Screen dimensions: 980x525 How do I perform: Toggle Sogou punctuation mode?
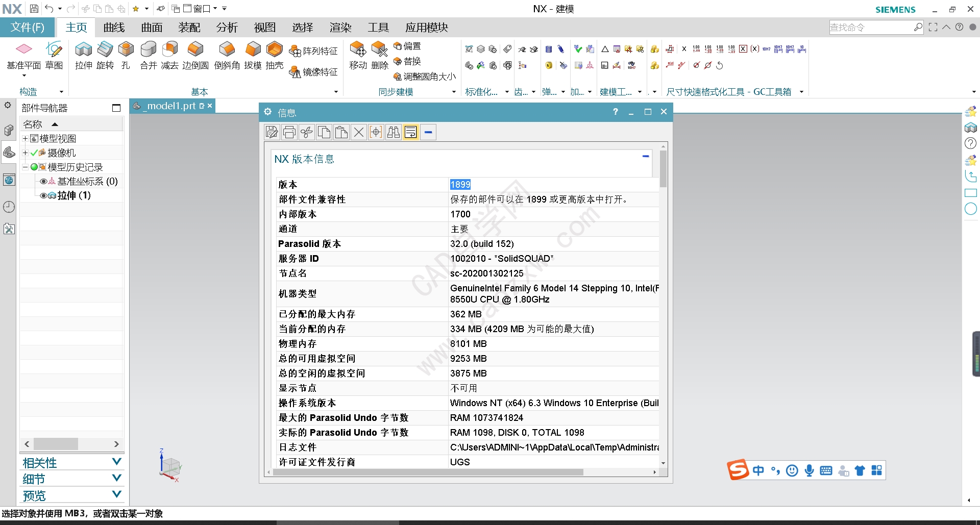click(x=775, y=470)
